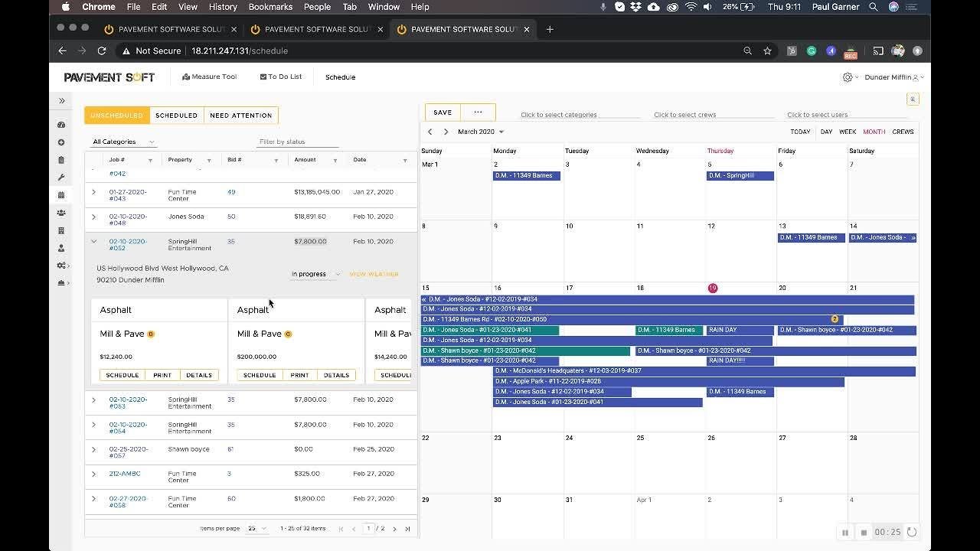This screenshot has height=551, width=980.
Task: Open the hard hat icon in sidebar
Action: pos(61,283)
